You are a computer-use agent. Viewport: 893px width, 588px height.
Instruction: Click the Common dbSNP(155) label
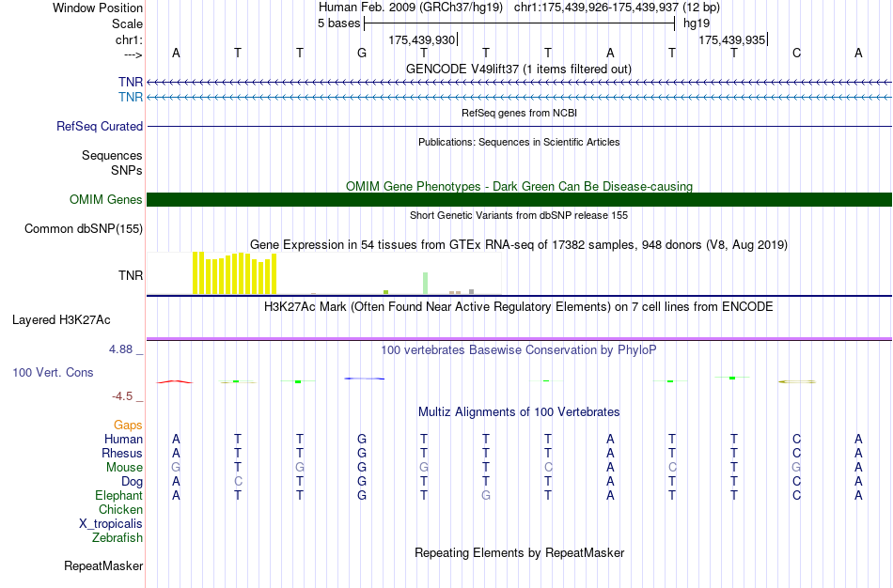84,229
